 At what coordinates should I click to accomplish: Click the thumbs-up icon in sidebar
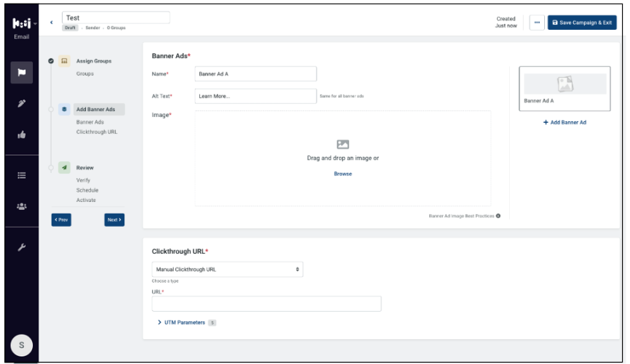coord(22,135)
